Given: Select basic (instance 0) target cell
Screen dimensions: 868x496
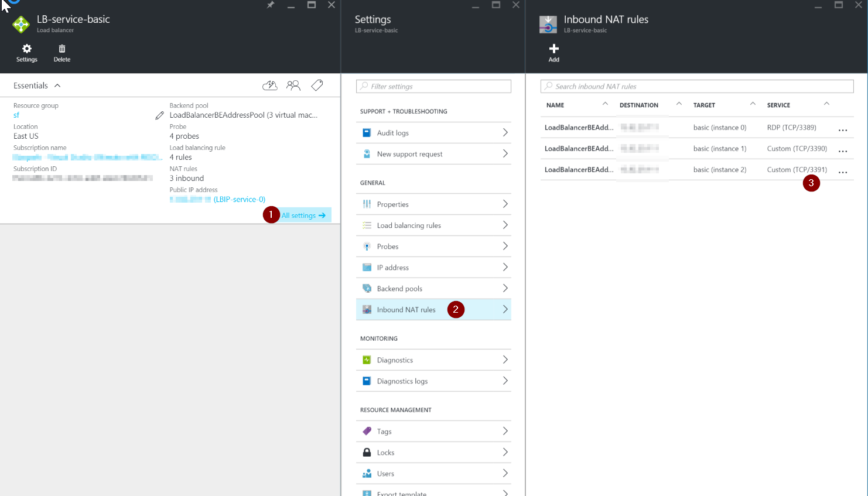Looking at the screenshot, I should coord(720,128).
